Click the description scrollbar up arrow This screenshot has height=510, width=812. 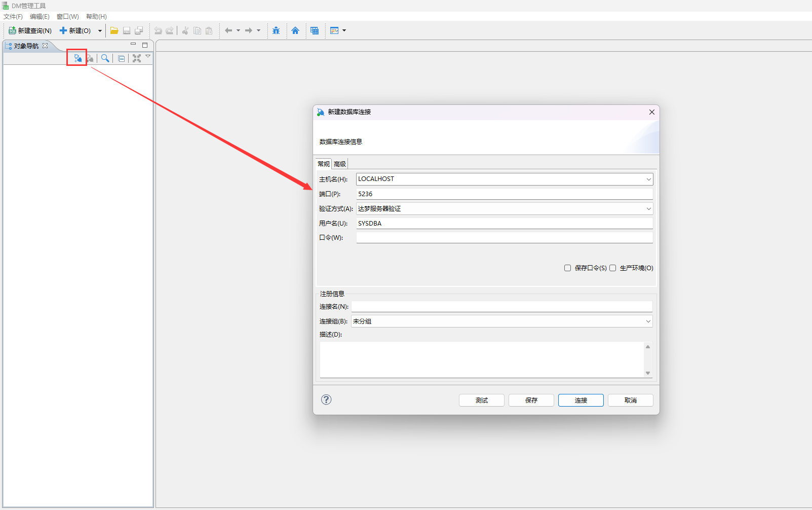648,347
